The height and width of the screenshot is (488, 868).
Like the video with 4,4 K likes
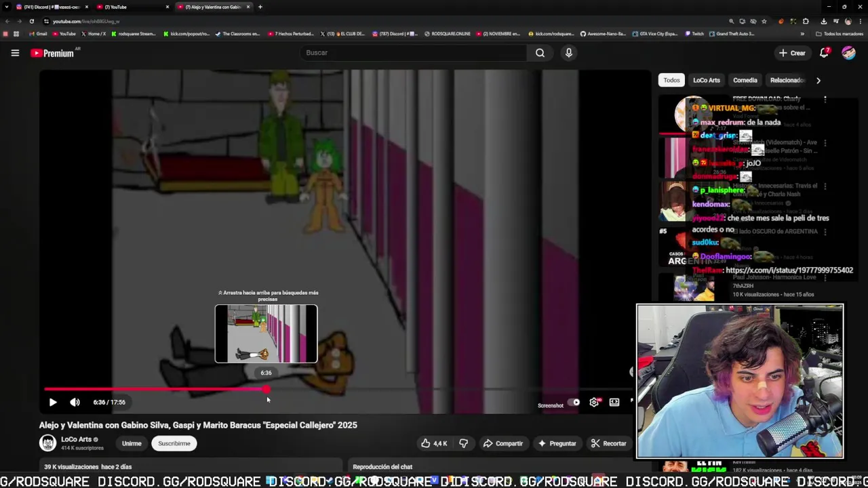433,443
